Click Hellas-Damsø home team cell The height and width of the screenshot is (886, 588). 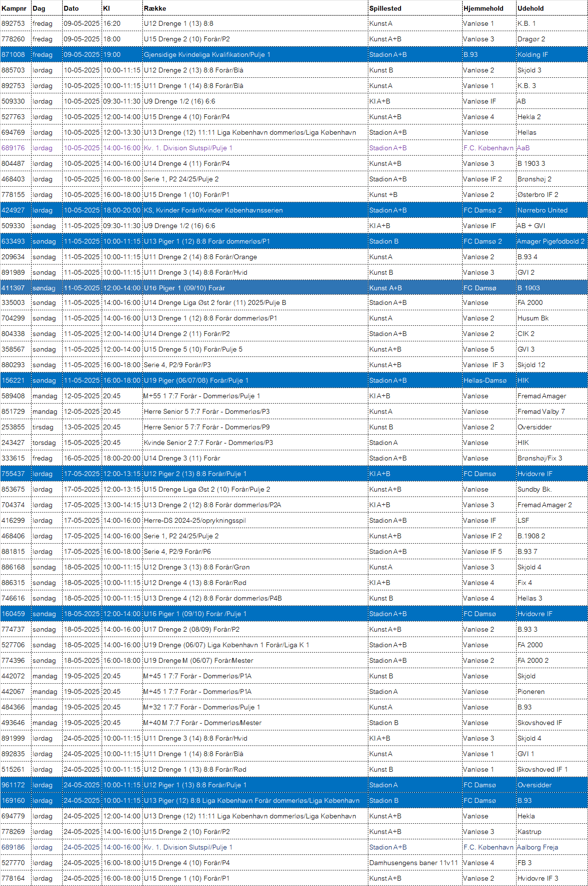coord(485,380)
